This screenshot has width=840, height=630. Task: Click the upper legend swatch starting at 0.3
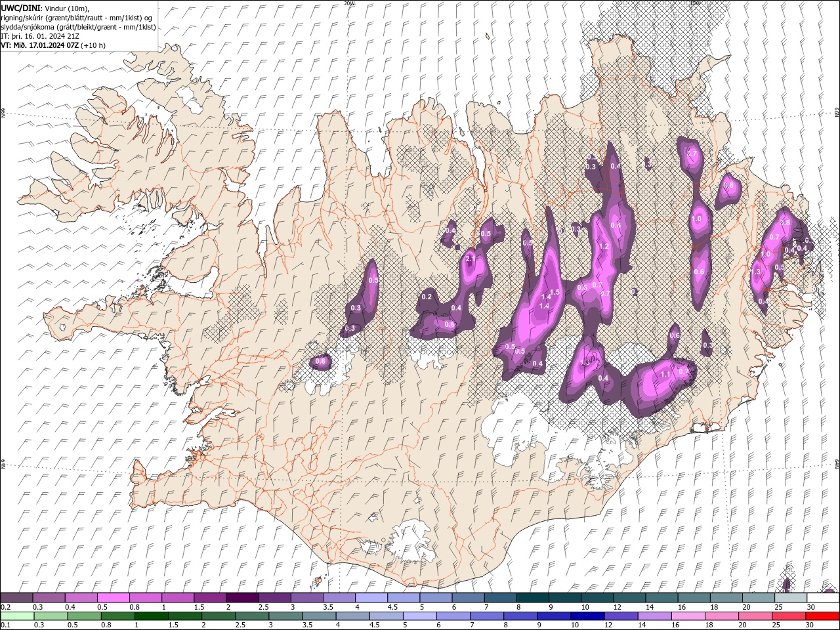click(49, 598)
